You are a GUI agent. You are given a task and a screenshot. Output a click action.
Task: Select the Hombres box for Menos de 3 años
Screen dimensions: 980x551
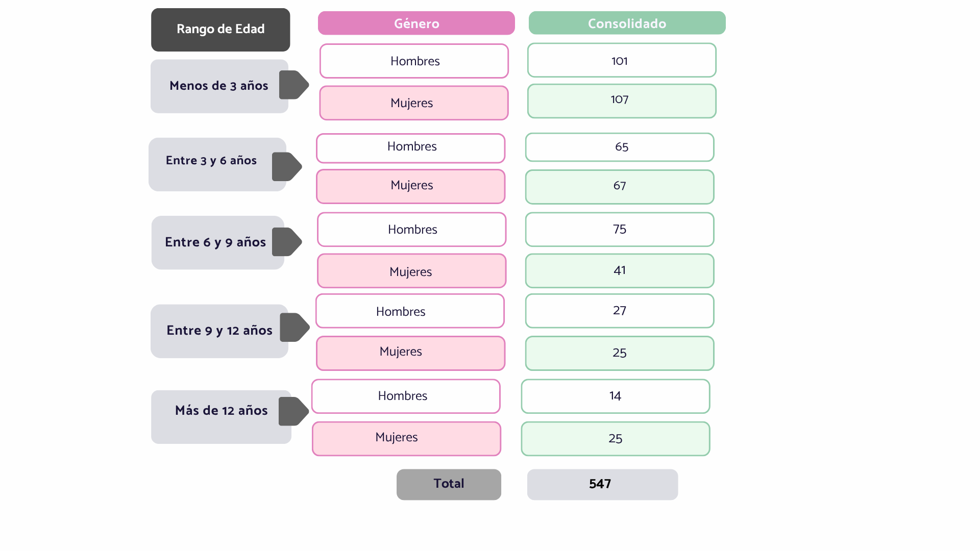point(414,61)
